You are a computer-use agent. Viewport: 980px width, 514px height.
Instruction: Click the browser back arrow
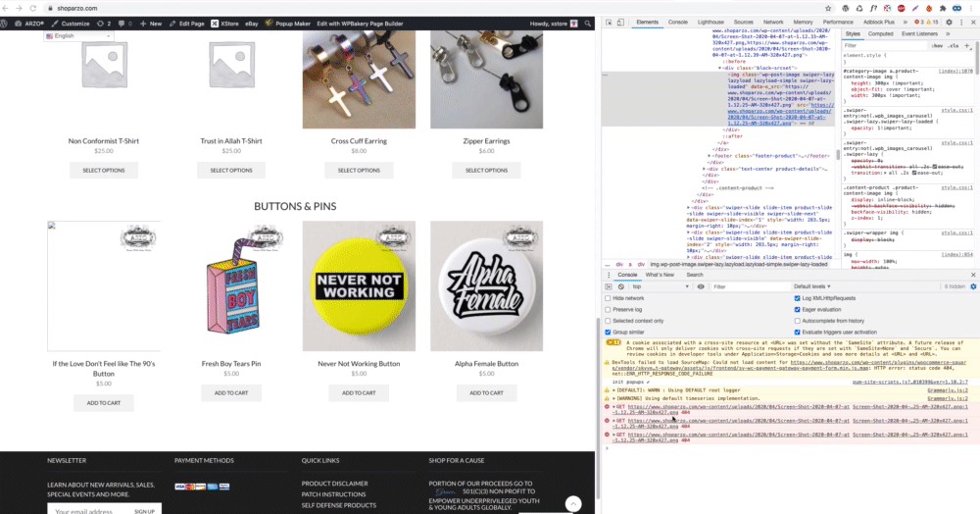click(6, 8)
